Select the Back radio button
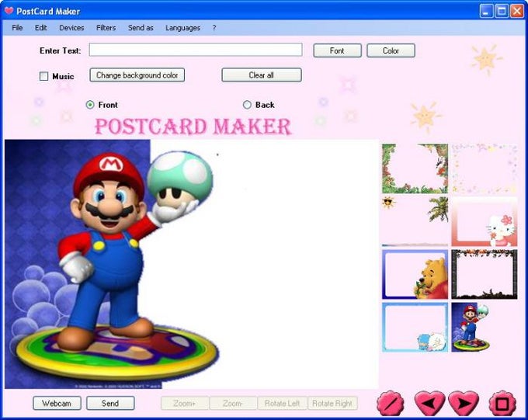The height and width of the screenshot is (420, 528). (247, 105)
